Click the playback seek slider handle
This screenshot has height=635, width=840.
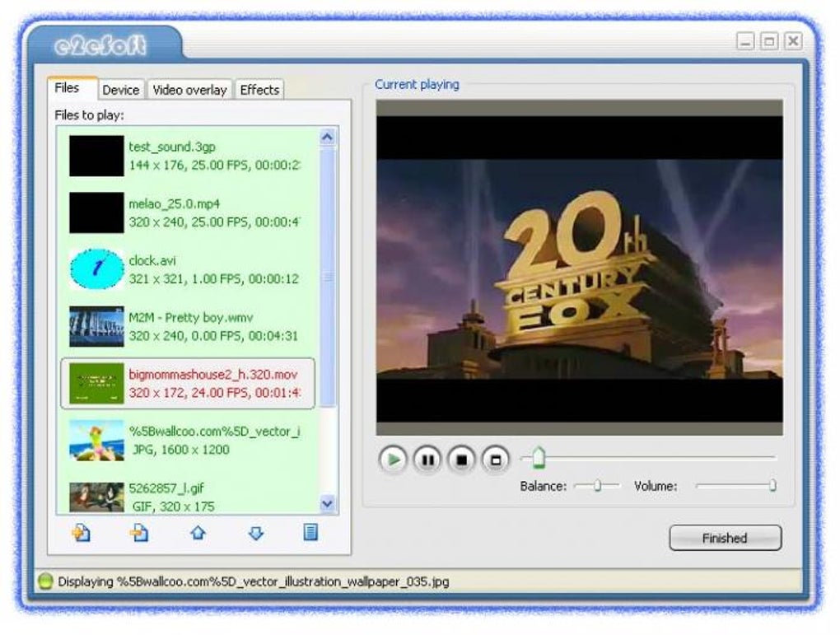click(x=539, y=457)
